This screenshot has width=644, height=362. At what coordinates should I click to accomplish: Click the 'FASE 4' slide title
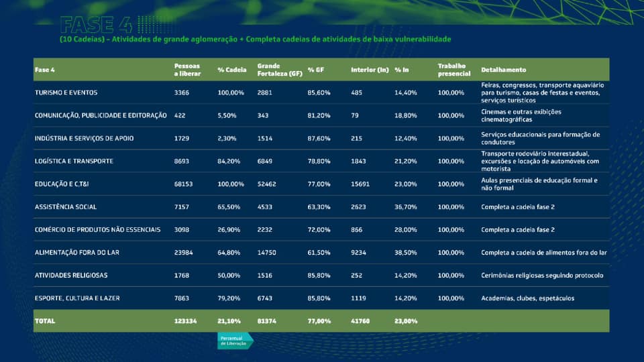[x=96, y=25]
